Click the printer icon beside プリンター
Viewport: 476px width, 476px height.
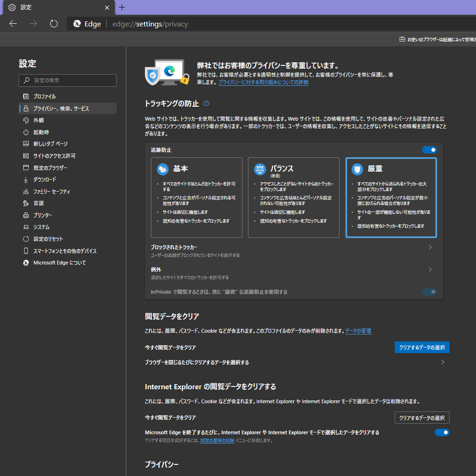pos(26,215)
